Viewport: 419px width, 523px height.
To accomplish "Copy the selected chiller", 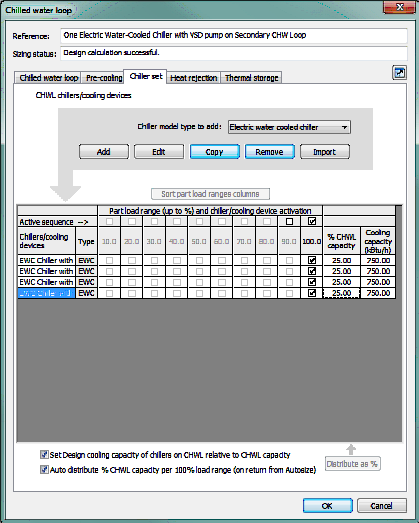I will click(x=215, y=152).
